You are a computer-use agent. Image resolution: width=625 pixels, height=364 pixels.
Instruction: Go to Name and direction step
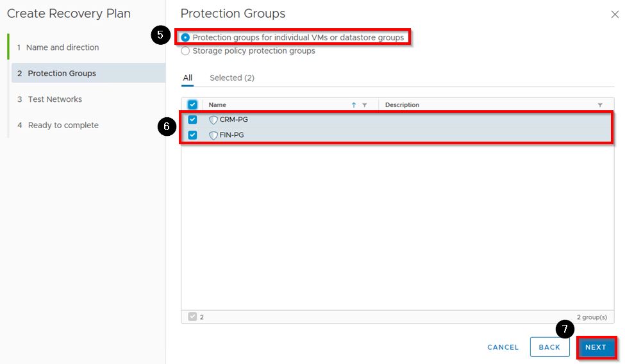click(x=62, y=47)
